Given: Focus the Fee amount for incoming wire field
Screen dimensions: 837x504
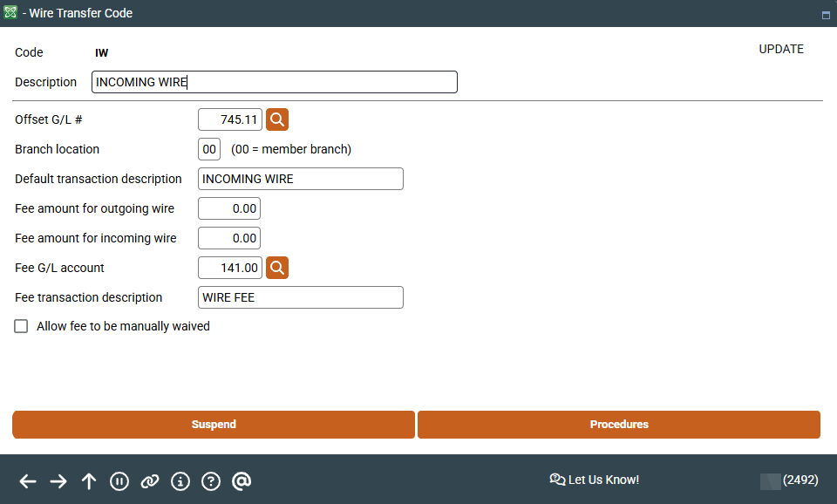Looking at the screenshot, I should click(x=229, y=238).
